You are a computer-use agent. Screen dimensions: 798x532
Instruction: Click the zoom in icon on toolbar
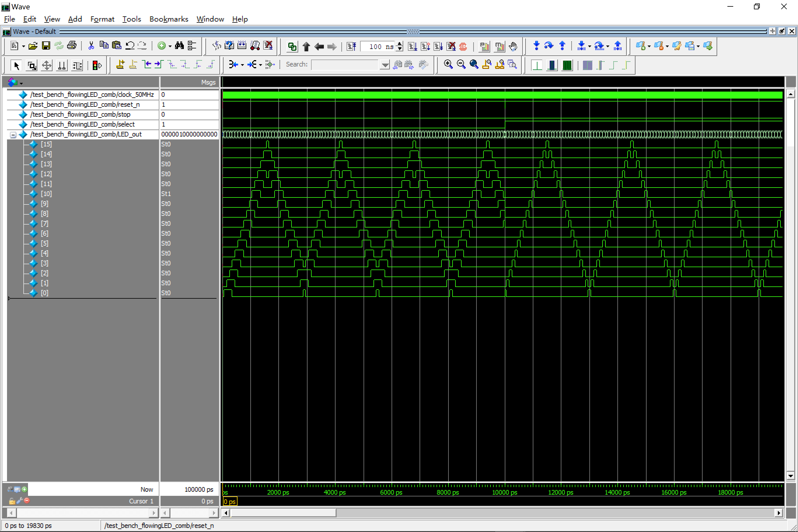(448, 65)
